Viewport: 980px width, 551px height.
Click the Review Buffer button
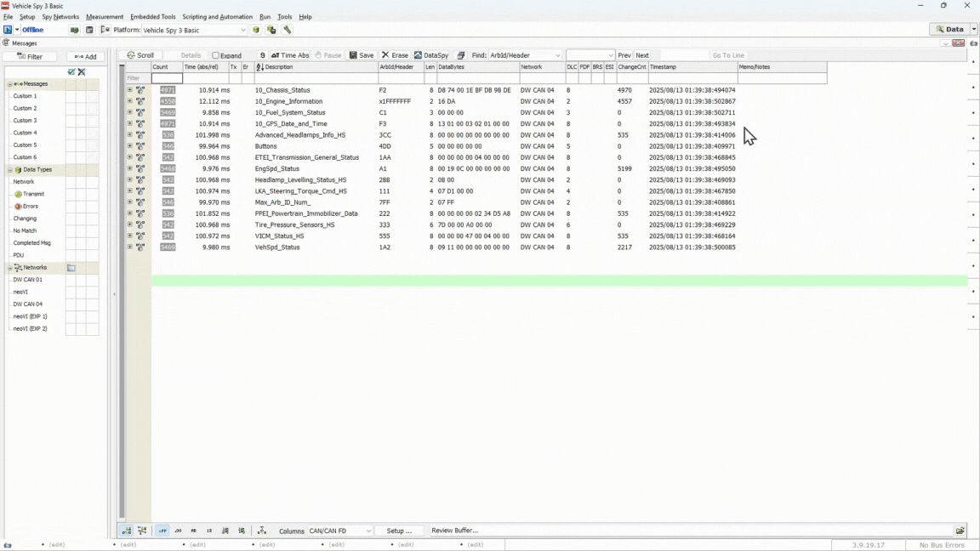click(454, 531)
